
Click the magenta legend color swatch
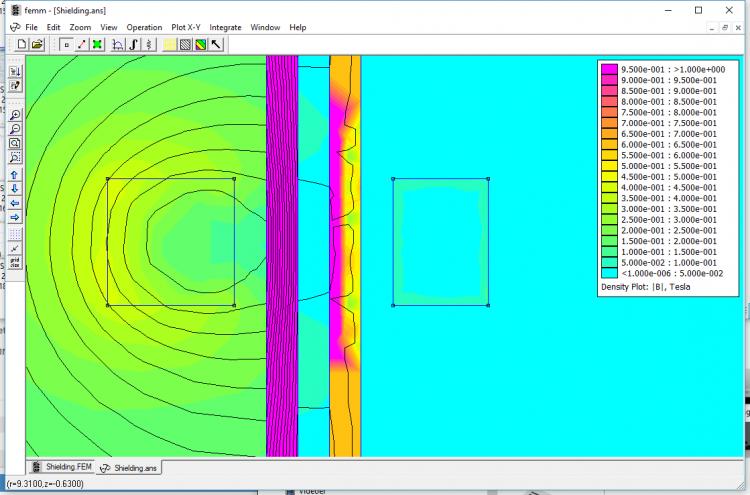(607, 69)
